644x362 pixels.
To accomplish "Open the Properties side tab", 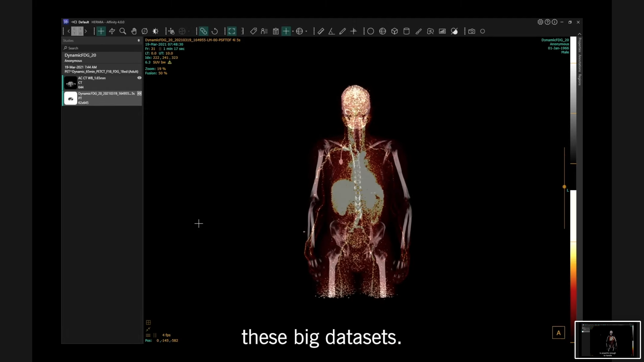I will coord(580,45).
